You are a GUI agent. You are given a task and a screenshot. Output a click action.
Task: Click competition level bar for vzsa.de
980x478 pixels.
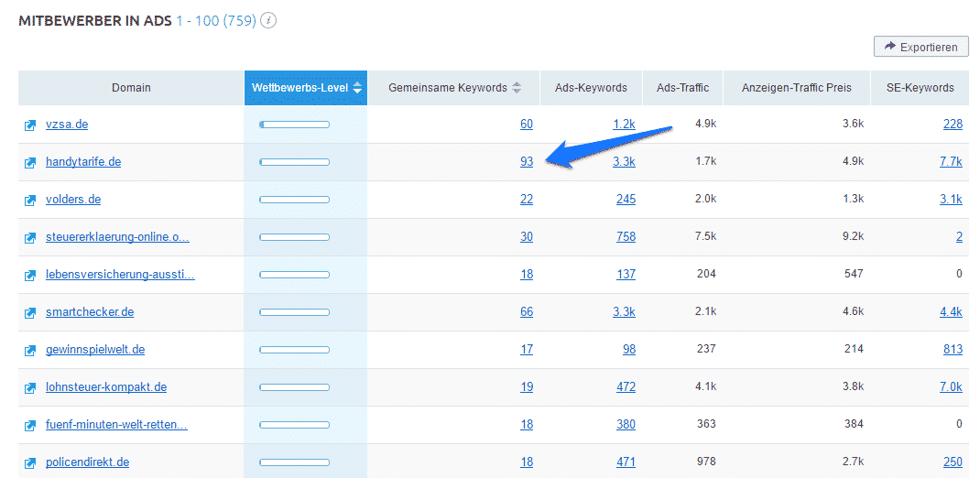(x=294, y=125)
